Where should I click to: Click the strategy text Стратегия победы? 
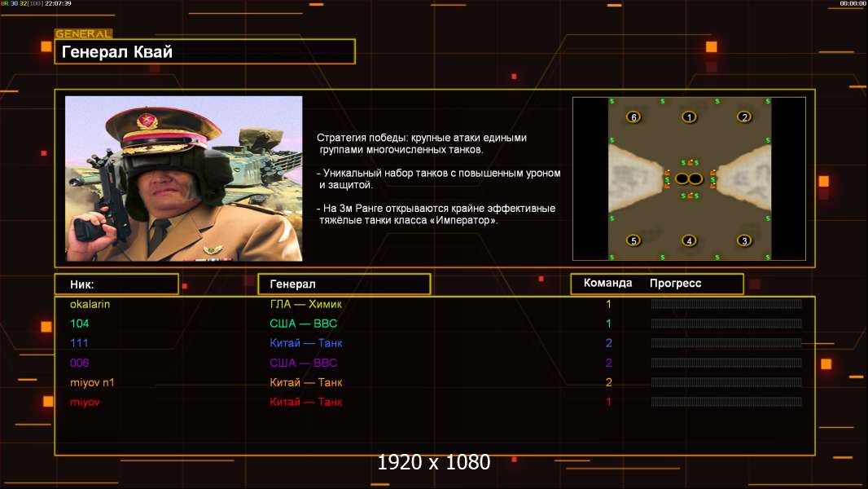tap(422, 143)
